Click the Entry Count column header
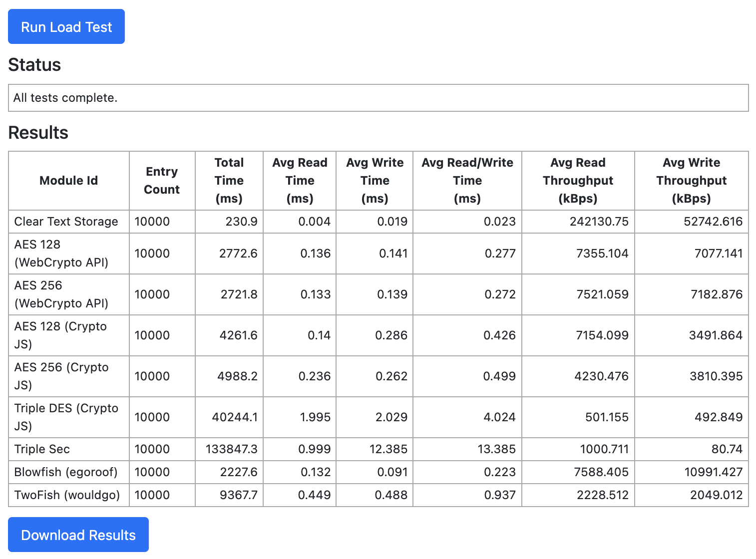 (162, 181)
